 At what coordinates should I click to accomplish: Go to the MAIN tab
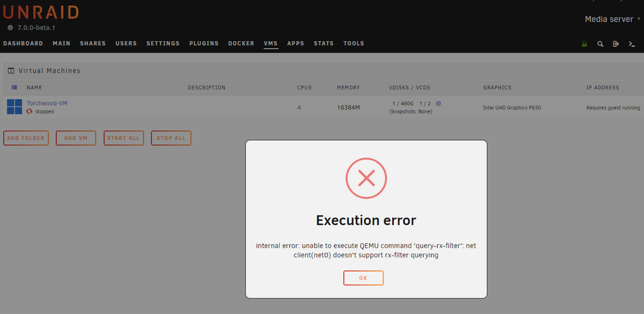pyautogui.click(x=61, y=44)
